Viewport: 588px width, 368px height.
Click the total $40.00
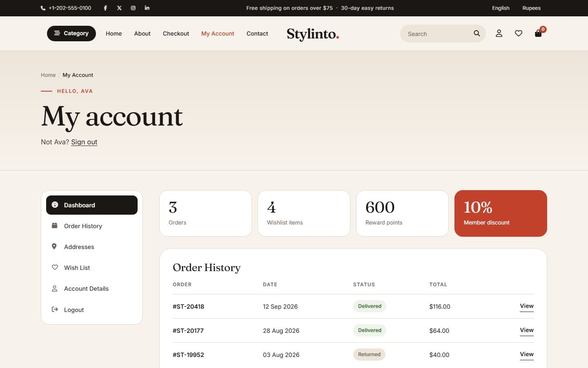click(439, 355)
